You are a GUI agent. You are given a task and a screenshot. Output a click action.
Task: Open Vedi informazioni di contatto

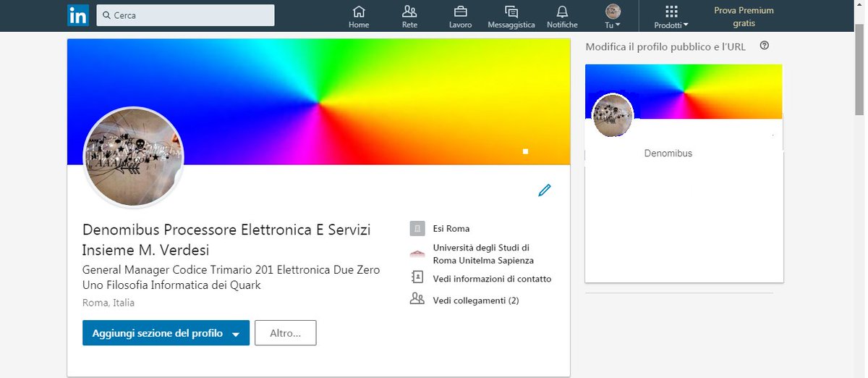[492, 279]
